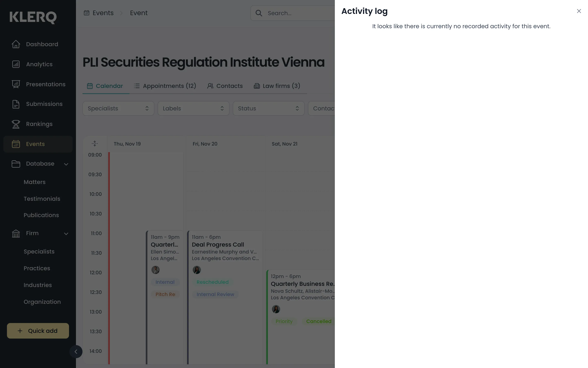Click the collapse rows icon in calendar header
Screen dimensions: 588x368
point(95,144)
